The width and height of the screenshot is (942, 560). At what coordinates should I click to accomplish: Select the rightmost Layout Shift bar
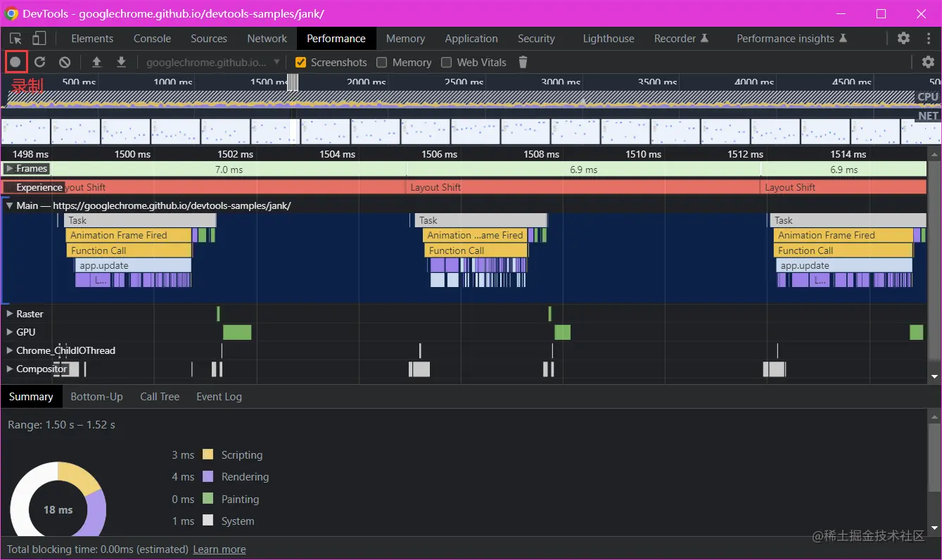coord(844,187)
